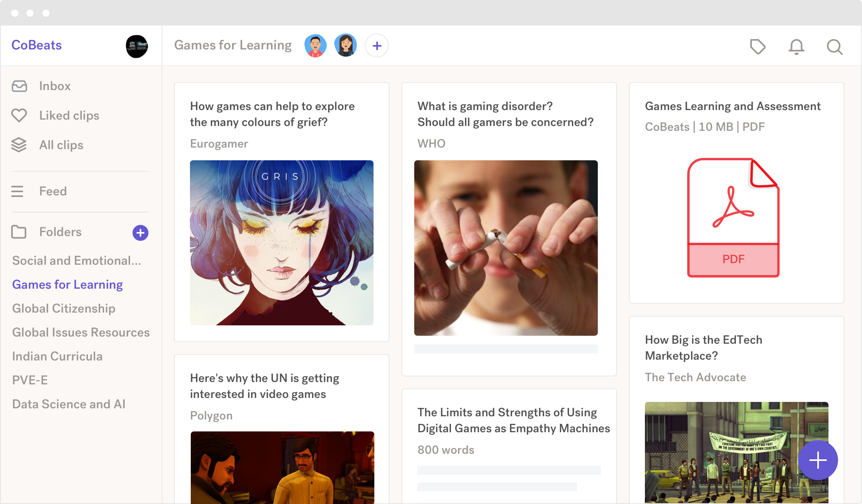Add a new folder with plus icon

click(140, 233)
